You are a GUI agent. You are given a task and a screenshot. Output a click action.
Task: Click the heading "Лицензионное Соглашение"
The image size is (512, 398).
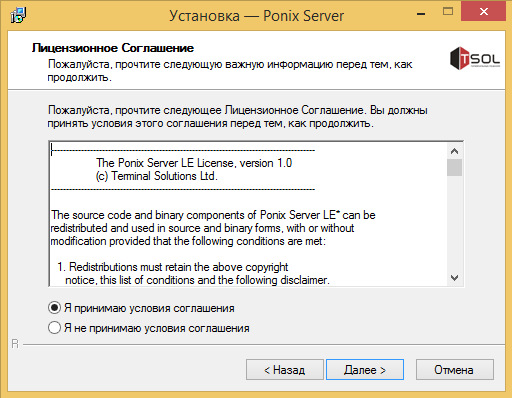(x=113, y=48)
